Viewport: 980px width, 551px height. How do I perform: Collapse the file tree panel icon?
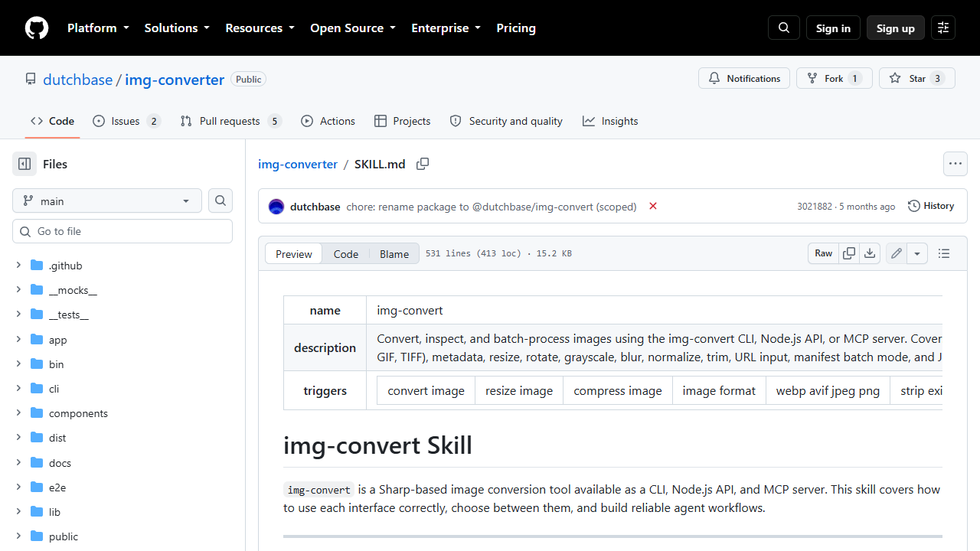(x=24, y=164)
